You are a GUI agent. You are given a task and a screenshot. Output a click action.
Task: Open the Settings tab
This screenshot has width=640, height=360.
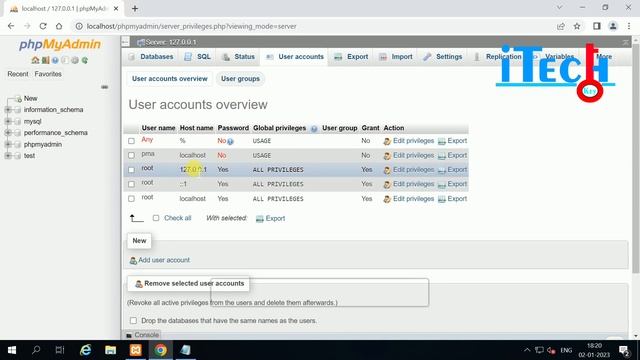(443, 57)
